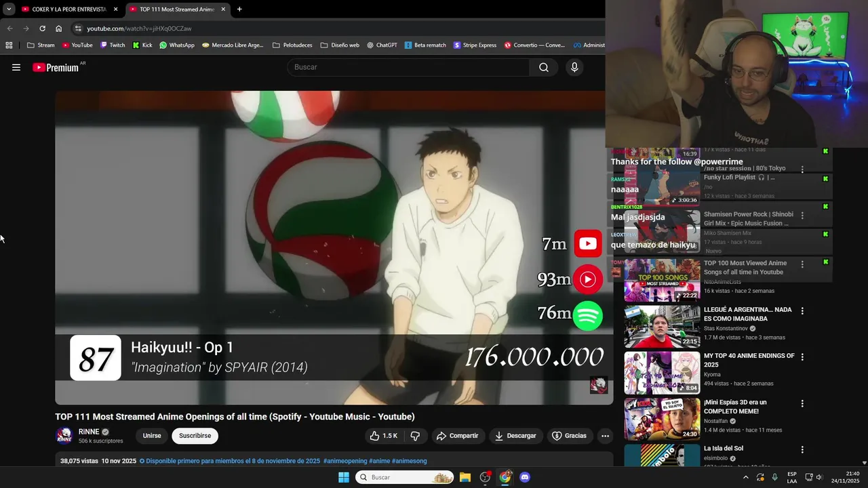This screenshot has width=868, height=488.
Task: Open the ESP LAA language switcher
Action: click(792, 477)
